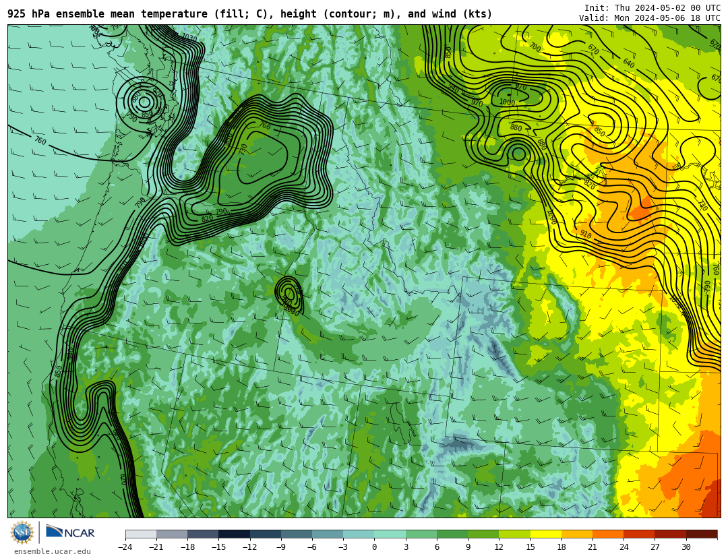This screenshot has width=728, height=560.
Task: Pick the darkest brown swatch right of 30
Action: [702, 534]
